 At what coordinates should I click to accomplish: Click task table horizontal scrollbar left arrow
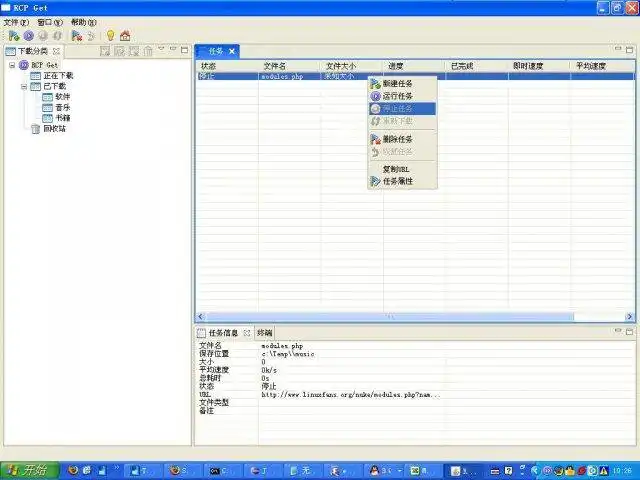tap(201, 316)
